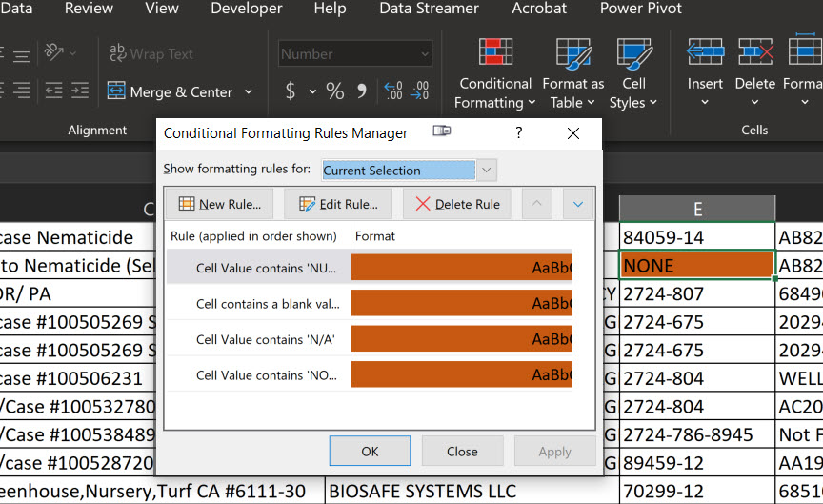Expand the currency format dropdown arrow
This screenshot has width=823, height=504.
312,91
